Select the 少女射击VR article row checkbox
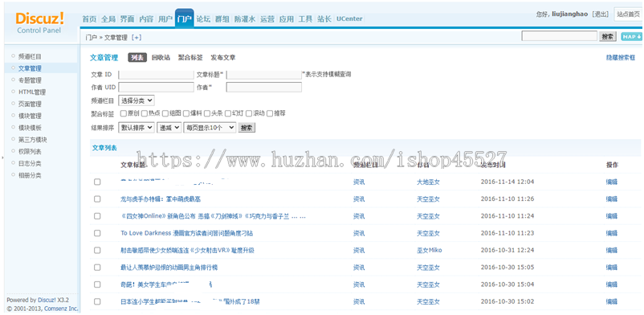Viewport: 644px width, 315px height. pyautogui.click(x=97, y=250)
